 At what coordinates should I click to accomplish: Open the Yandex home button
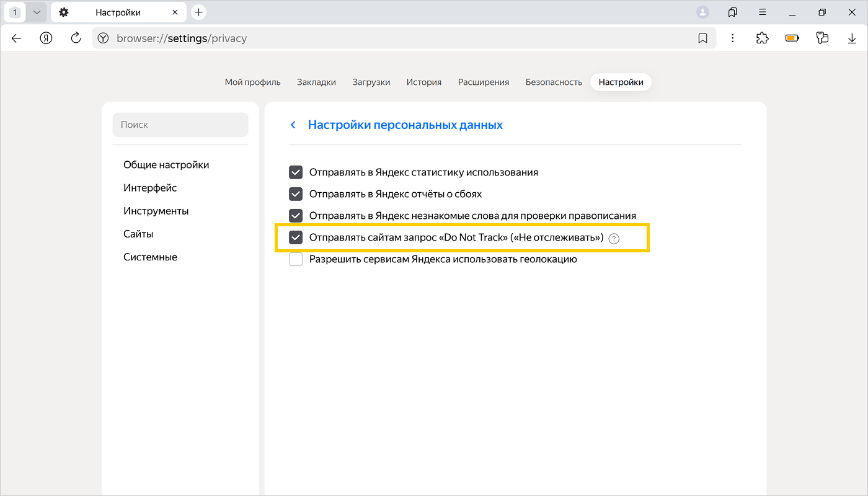pyautogui.click(x=46, y=38)
